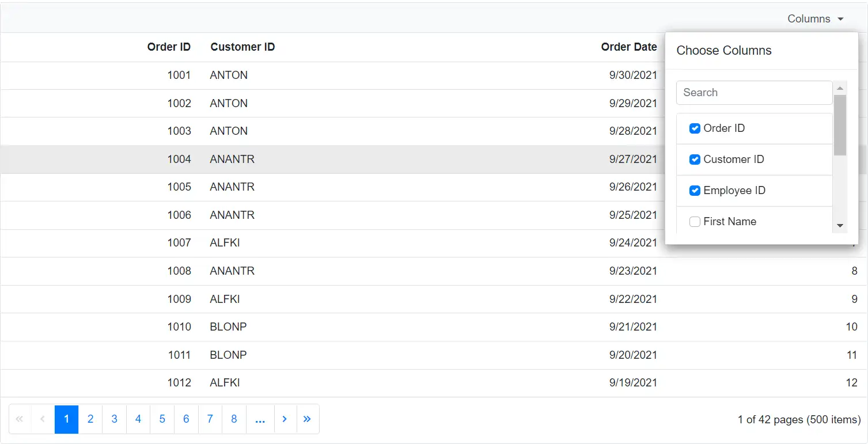Uncheck the Order ID column checkbox
This screenshot has height=444, width=868.
coord(695,128)
